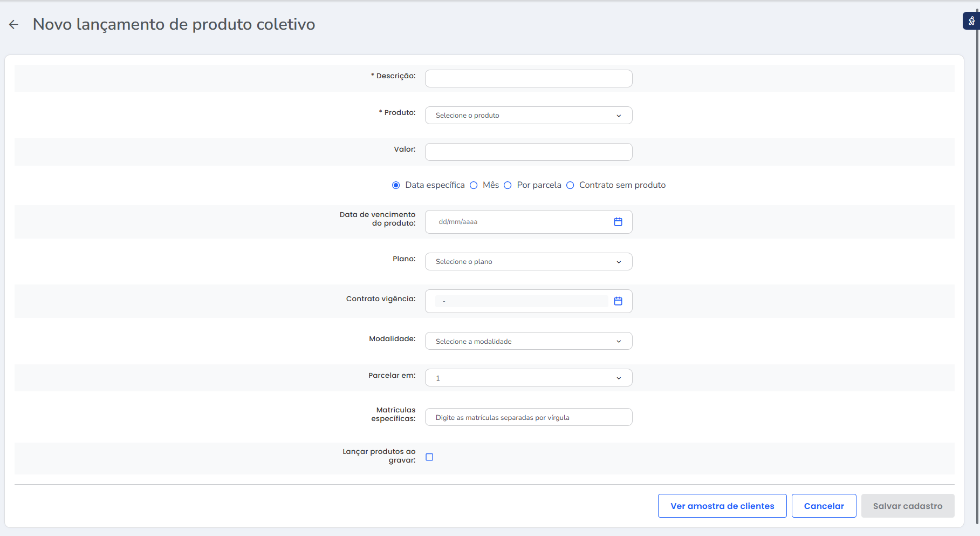Focus the Descrição text field
Screen dimensions: 980x536
click(528, 79)
